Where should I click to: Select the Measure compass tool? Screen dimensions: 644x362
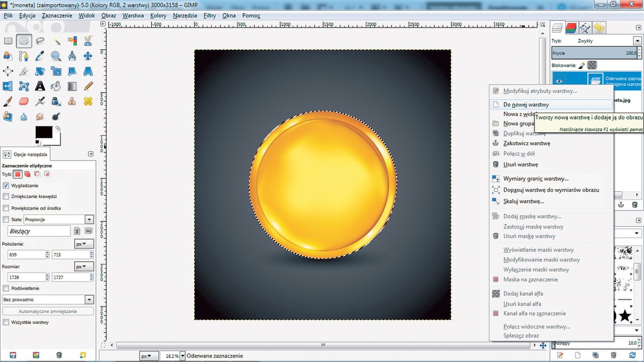(x=72, y=56)
